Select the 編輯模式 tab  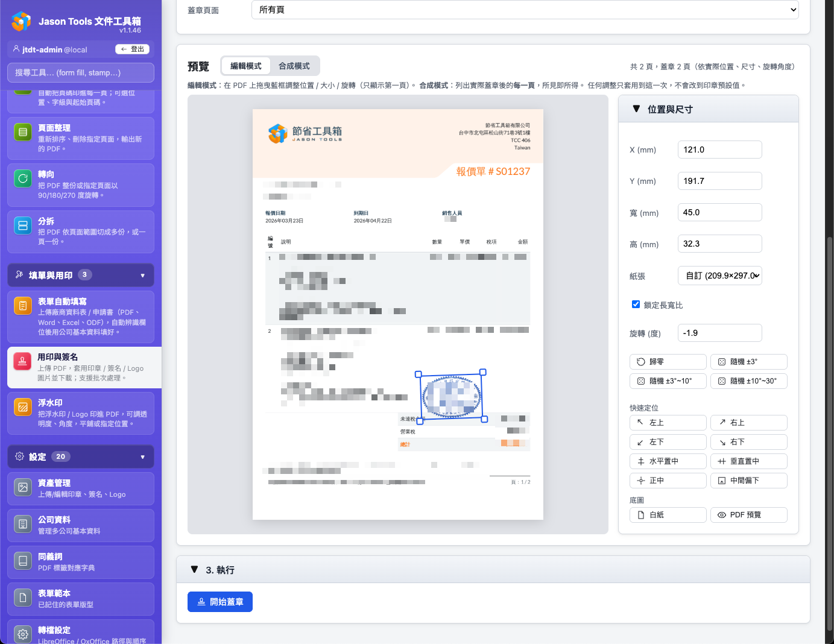pos(245,66)
